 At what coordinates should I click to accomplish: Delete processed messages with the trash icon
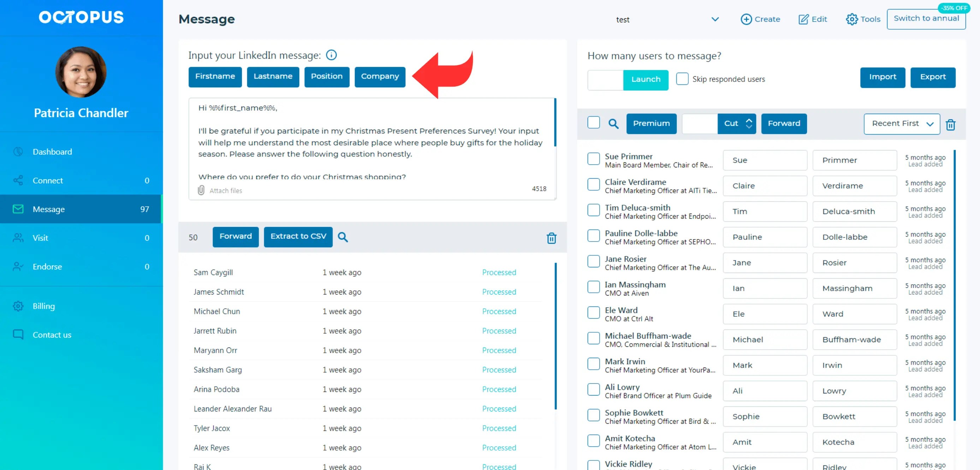tap(552, 238)
